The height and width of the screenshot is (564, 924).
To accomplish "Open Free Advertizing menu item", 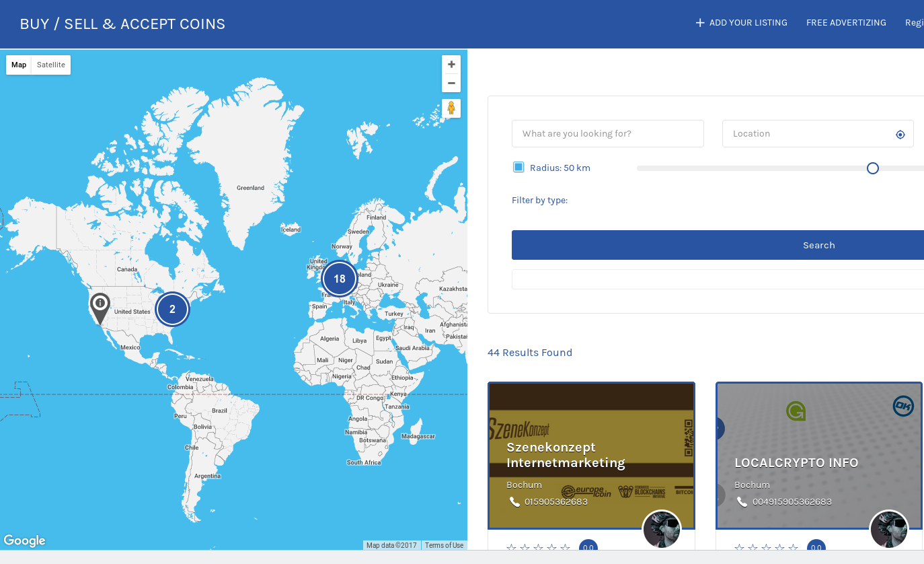I will tap(846, 23).
